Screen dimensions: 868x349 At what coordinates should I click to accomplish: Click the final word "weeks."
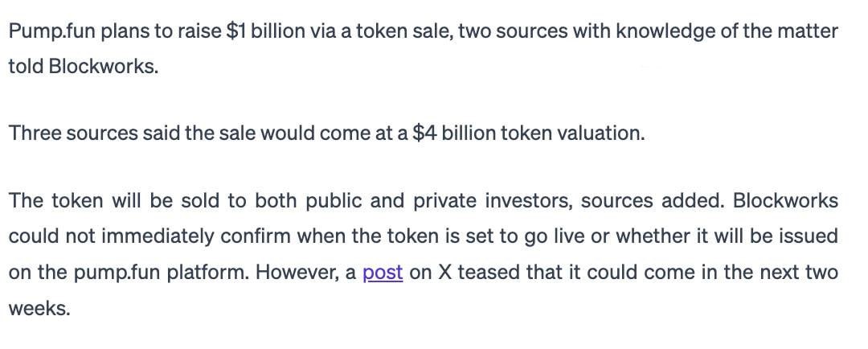point(39,309)
